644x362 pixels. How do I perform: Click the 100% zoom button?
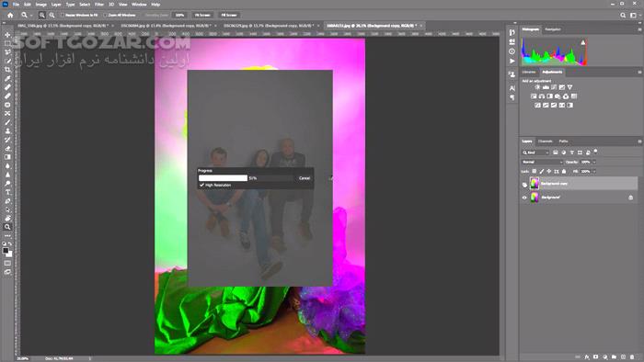click(180, 16)
